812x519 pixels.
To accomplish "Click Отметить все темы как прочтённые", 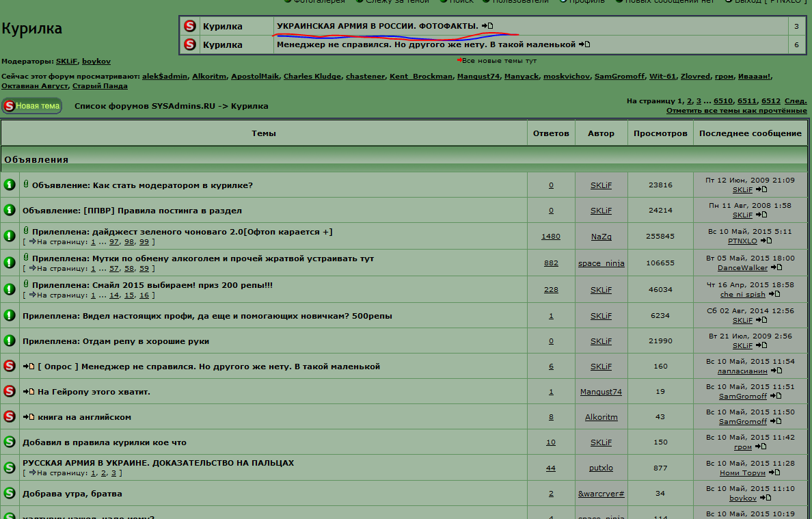I will point(736,110).
